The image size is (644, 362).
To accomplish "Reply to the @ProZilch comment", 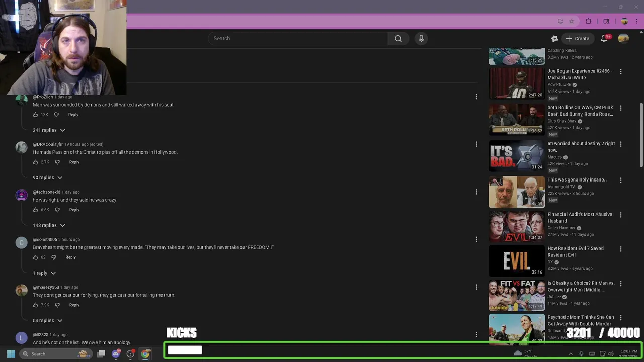I will click(73, 115).
